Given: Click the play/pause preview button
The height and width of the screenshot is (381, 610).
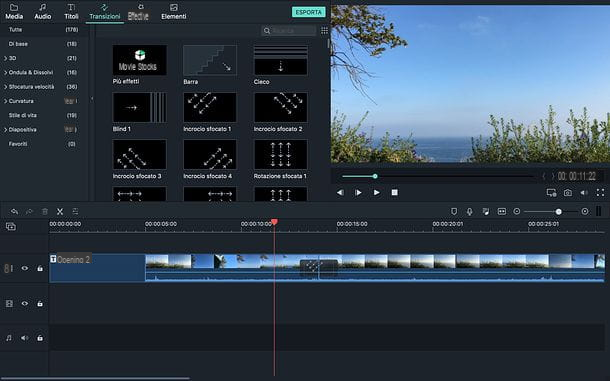Looking at the screenshot, I should point(358,193).
